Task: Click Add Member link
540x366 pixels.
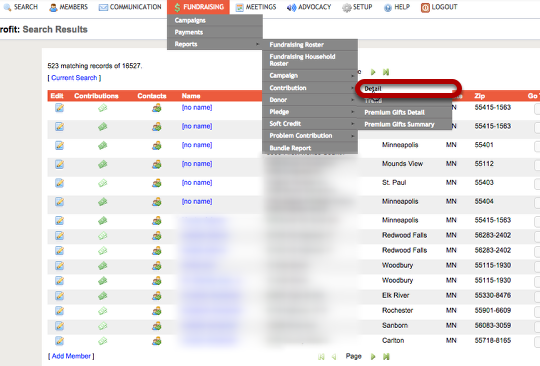Action: point(71,356)
